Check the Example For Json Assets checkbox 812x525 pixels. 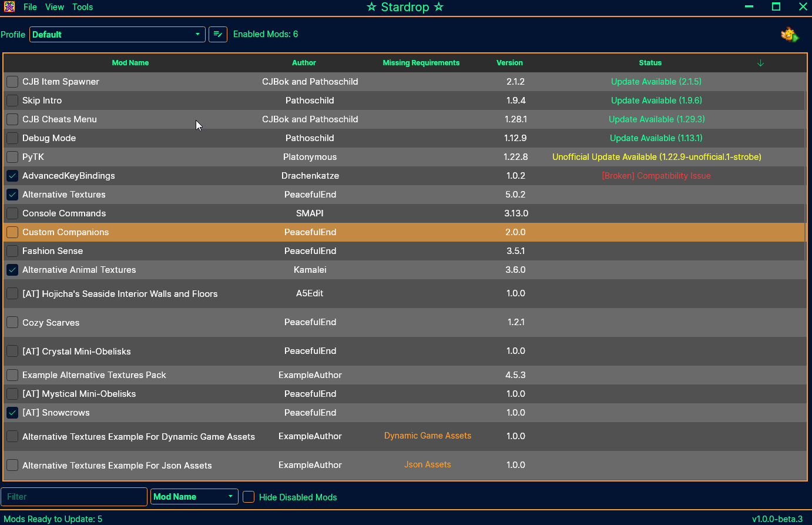[12, 465]
